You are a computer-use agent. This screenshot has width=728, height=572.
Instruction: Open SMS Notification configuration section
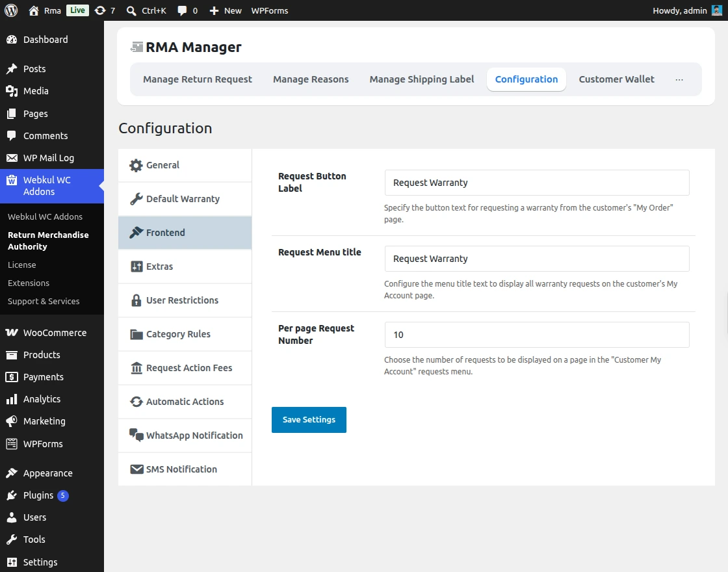[x=185, y=469]
